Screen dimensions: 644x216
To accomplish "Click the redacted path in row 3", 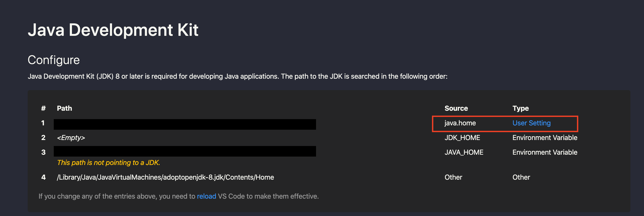I will click(185, 151).
